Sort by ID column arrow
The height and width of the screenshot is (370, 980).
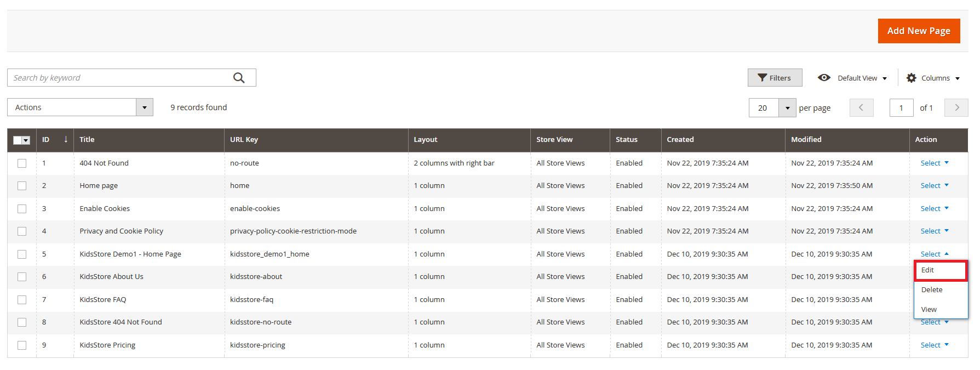tap(66, 139)
